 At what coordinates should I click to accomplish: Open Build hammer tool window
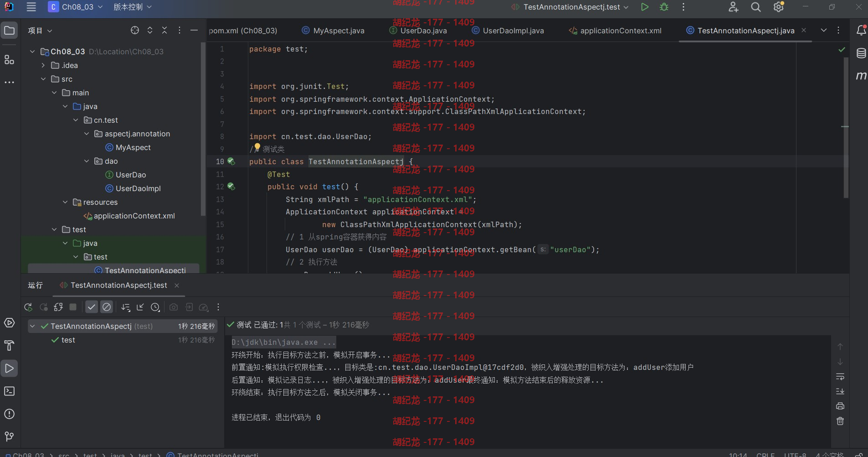(9, 346)
